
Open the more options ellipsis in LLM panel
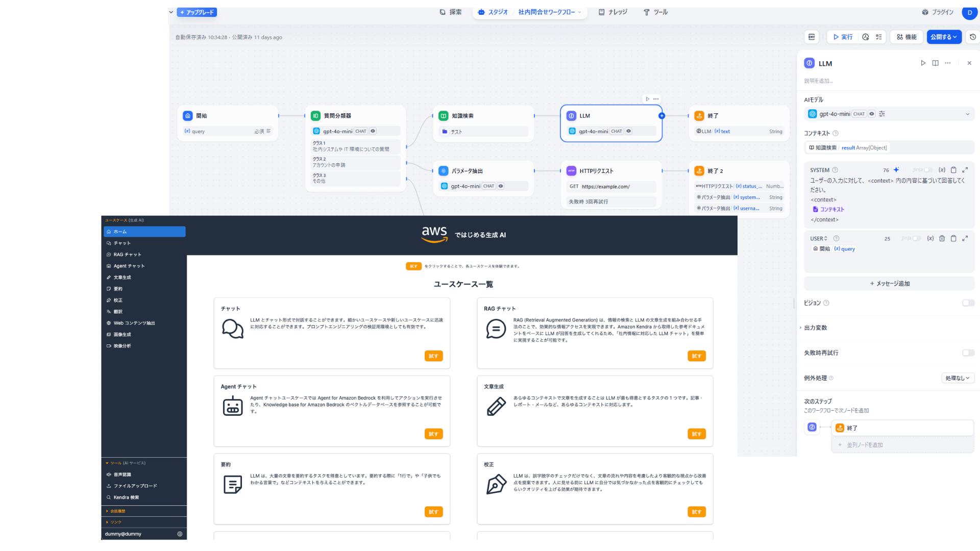tap(948, 63)
